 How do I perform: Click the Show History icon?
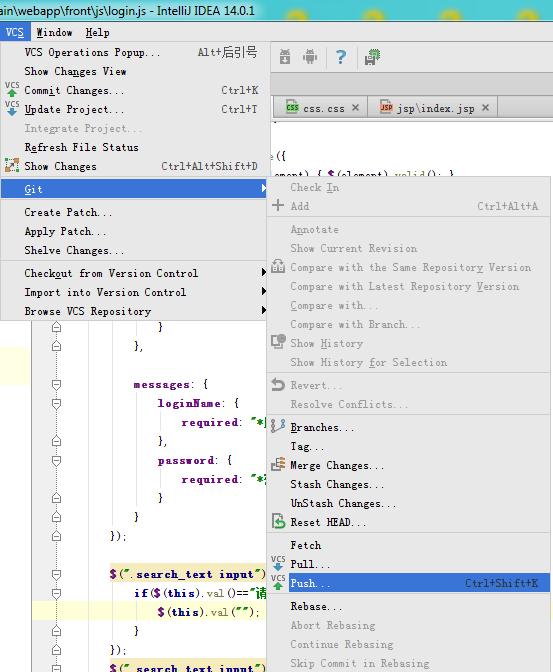pyautogui.click(x=278, y=342)
